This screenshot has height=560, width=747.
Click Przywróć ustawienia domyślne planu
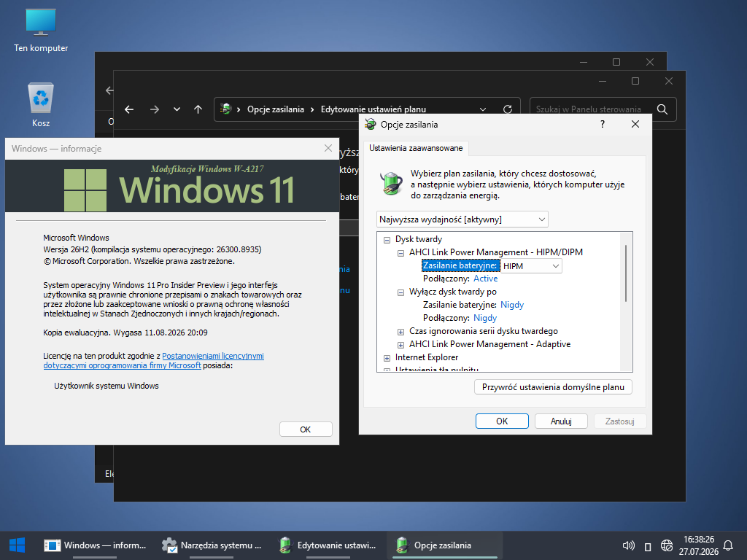click(553, 387)
